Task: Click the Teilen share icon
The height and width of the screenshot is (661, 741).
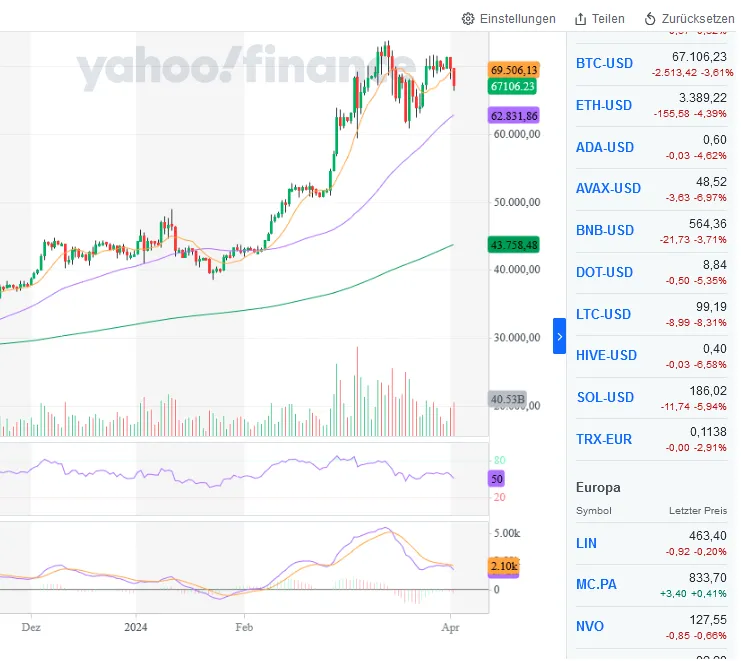Action: tap(580, 19)
